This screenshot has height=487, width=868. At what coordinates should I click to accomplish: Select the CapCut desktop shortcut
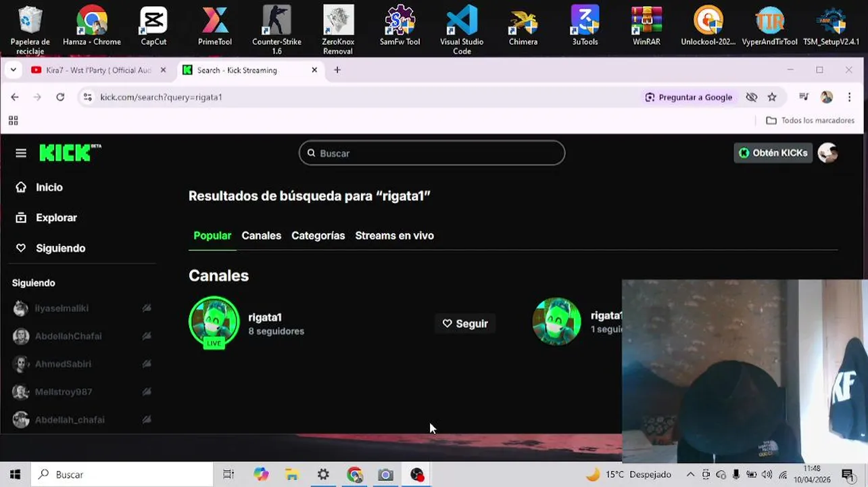[x=153, y=27]
